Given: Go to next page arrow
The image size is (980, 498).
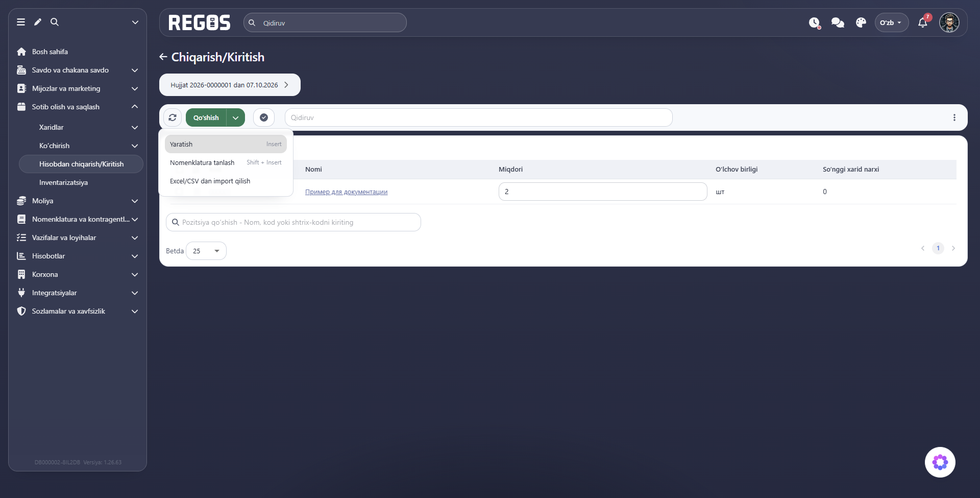Looking at the screenshot, I should pyautogui.click(x=953, y=248).
